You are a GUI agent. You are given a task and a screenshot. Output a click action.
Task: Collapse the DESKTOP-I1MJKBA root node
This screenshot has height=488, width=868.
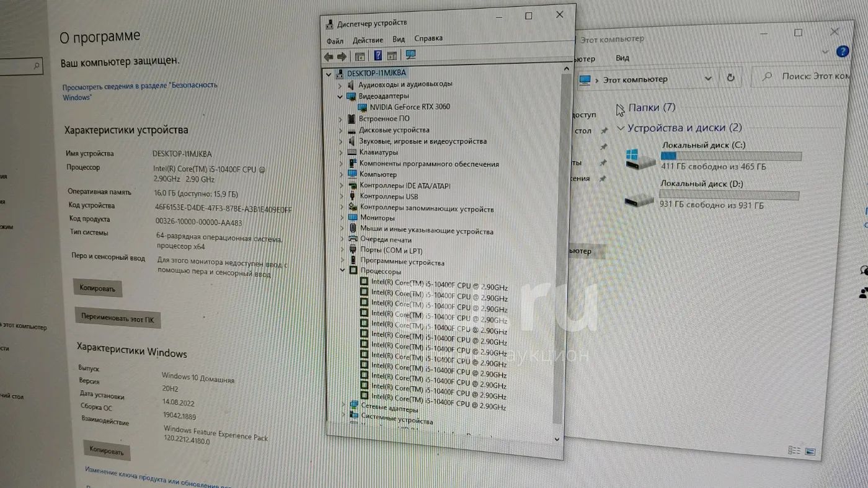click(x=329, y=74)
